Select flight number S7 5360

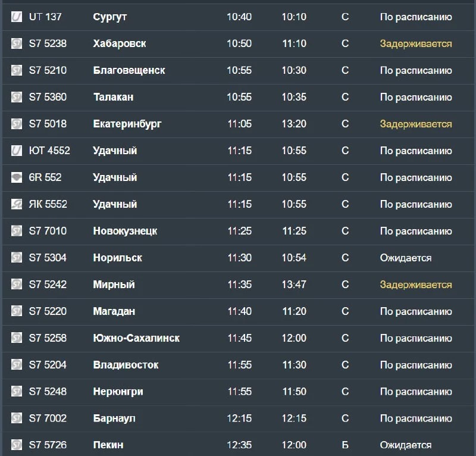pos(48,97)
